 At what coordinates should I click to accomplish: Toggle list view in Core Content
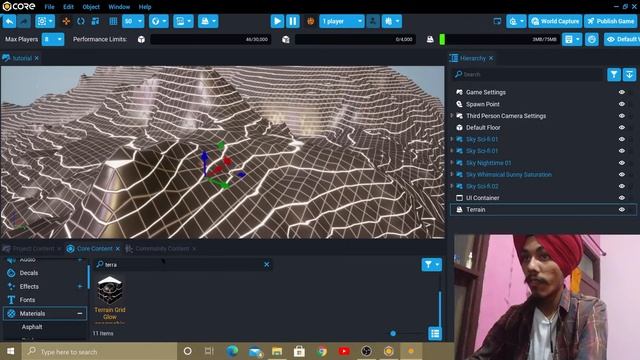(x=435, y=333)
